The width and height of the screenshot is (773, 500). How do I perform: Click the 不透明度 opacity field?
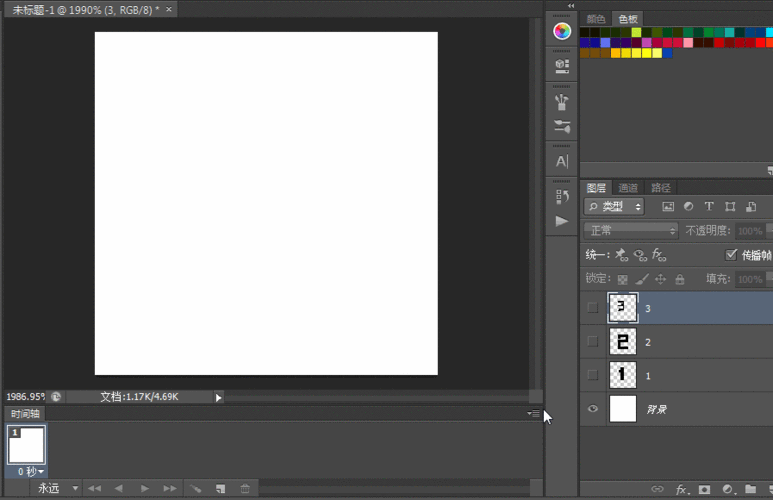coord(750,231)
